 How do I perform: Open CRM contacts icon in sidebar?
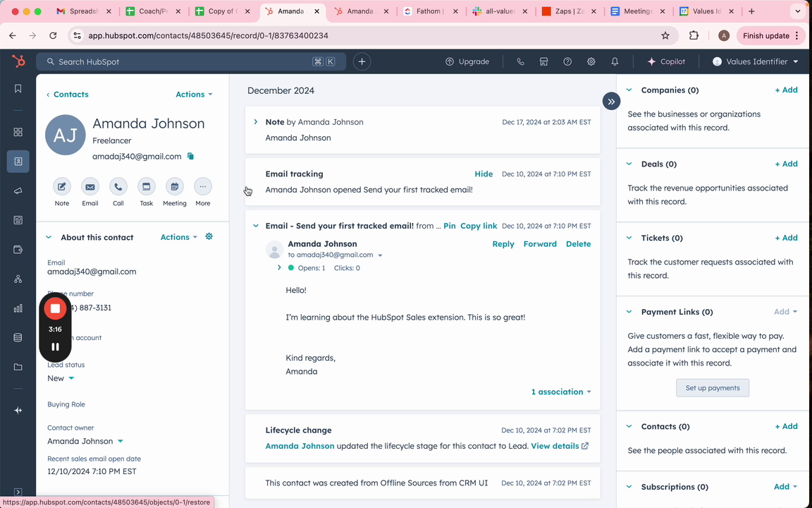click(18, 162)
